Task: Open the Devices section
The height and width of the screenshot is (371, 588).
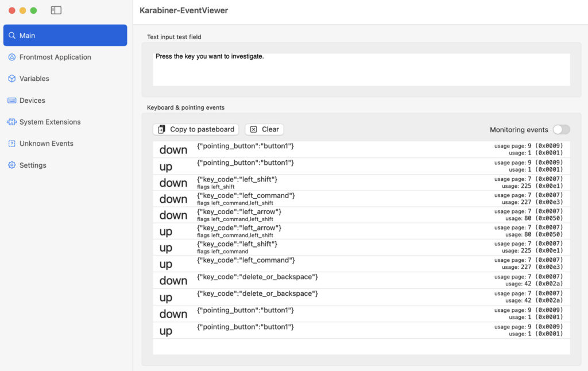Action: [x=32, y=100]
